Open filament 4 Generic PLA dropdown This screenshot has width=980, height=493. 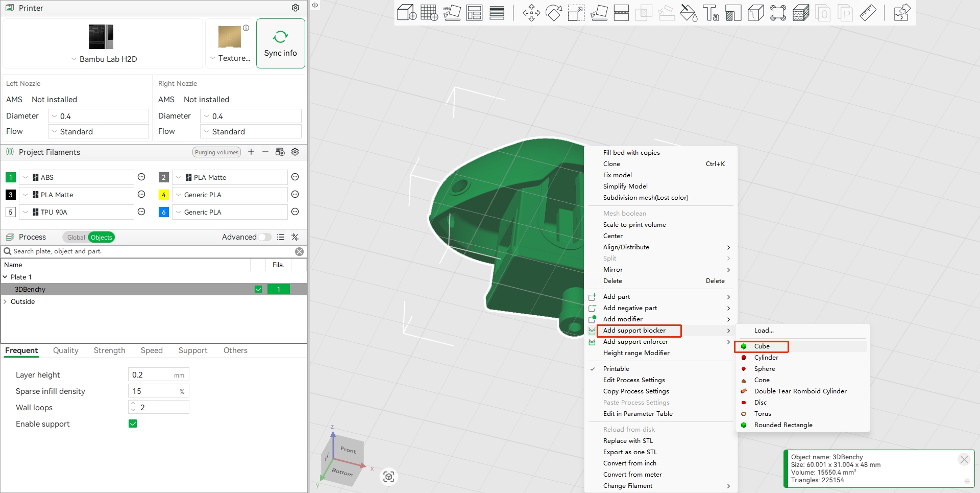pyautogui.click(x=230, y=195)
